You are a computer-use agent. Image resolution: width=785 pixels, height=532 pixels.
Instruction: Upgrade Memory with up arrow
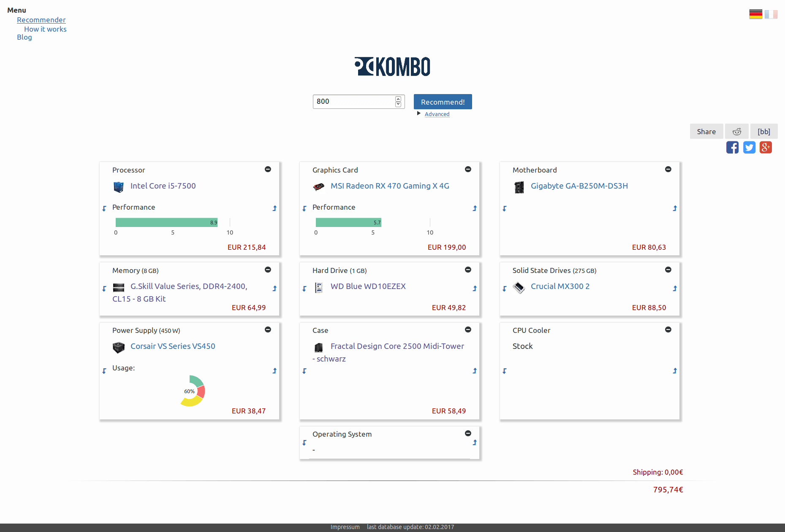[274, 289]
